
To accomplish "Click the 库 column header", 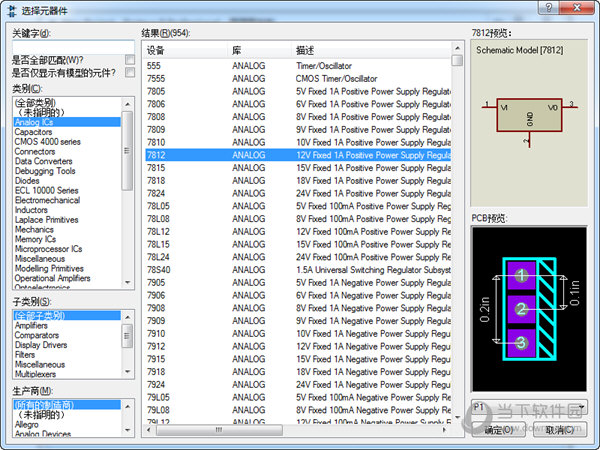I will [260, 51].
